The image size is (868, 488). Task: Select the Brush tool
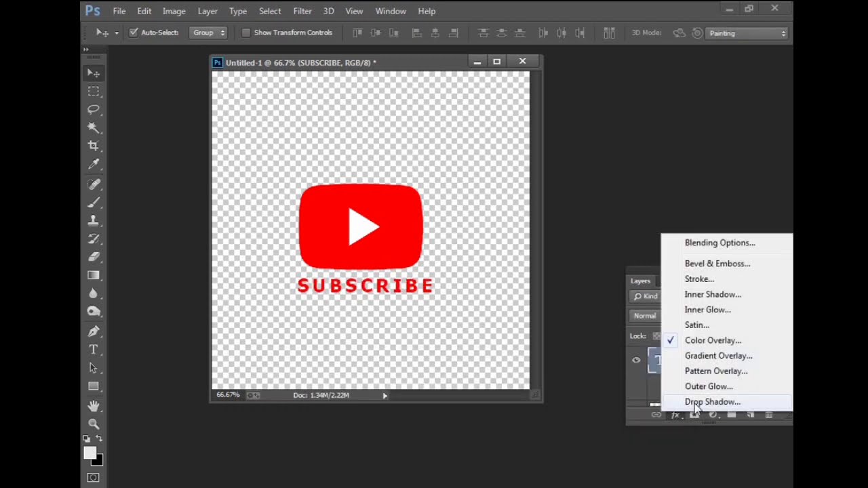click(x=94, y=203)
